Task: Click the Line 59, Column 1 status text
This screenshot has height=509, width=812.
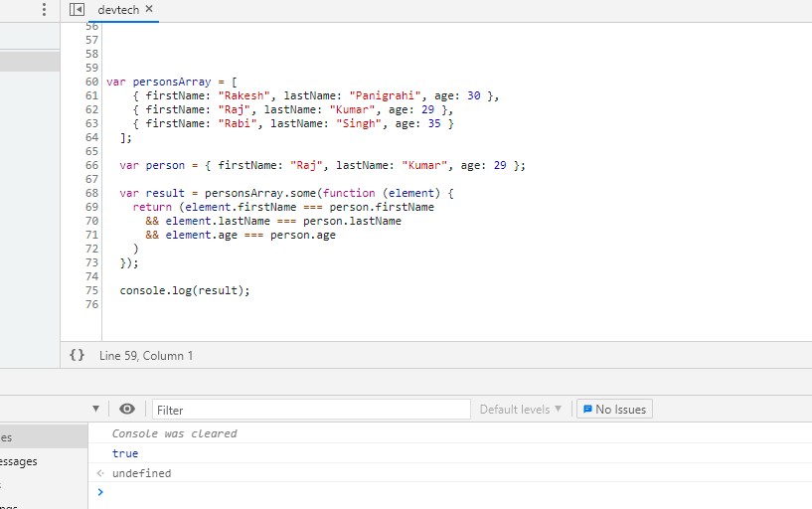Action: 146,356
